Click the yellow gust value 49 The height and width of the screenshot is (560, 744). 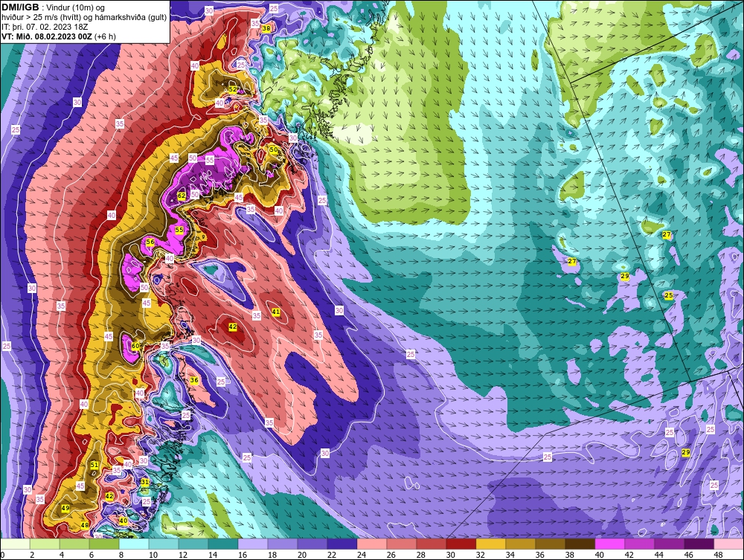coord(65,508)
